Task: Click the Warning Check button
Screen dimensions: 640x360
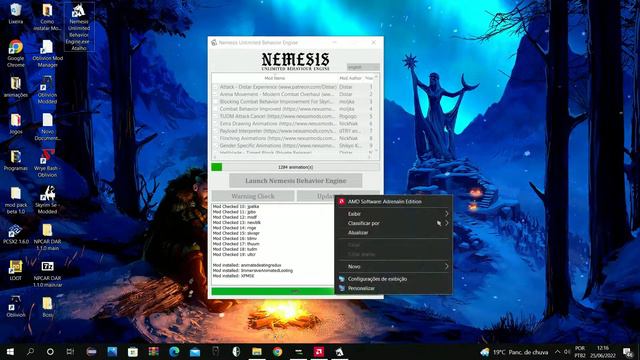Action: [x=253, y=196]
